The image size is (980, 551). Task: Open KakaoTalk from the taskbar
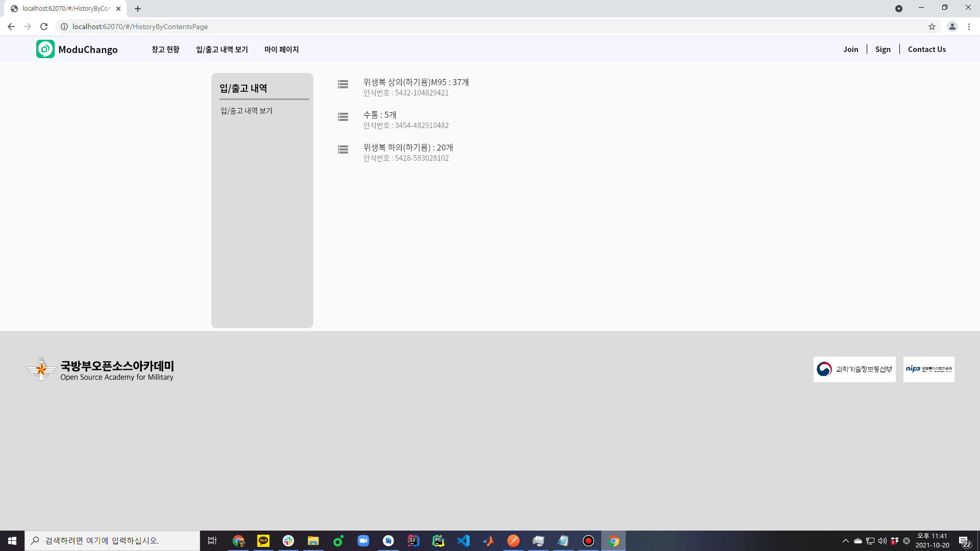click(x=263, y=541)
